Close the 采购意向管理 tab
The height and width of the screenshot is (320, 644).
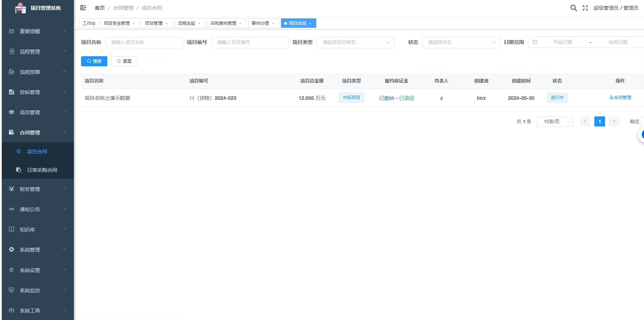coord(240,24)
